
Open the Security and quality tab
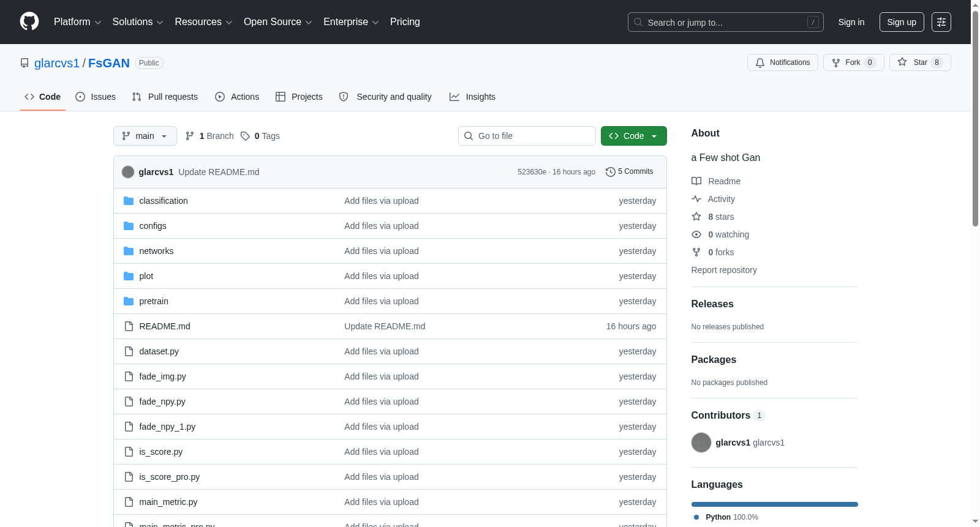click(385, 97)
